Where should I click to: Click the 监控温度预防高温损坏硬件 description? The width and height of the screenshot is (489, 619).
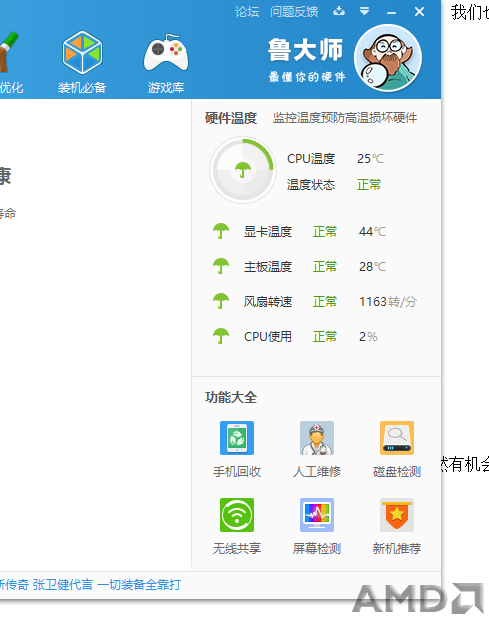click(x=345, y=118)
